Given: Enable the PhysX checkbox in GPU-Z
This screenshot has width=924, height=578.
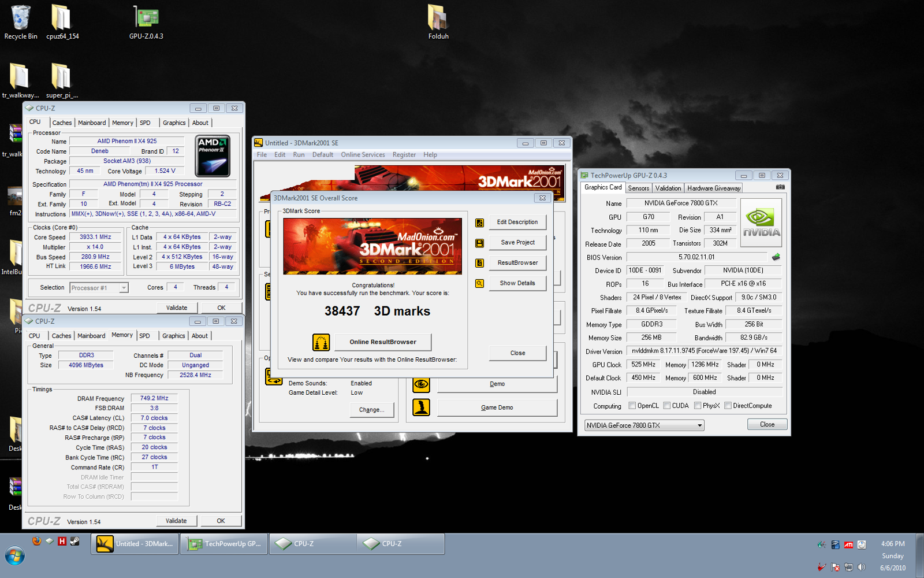Looking at the screenshot, I should (698, 406).
